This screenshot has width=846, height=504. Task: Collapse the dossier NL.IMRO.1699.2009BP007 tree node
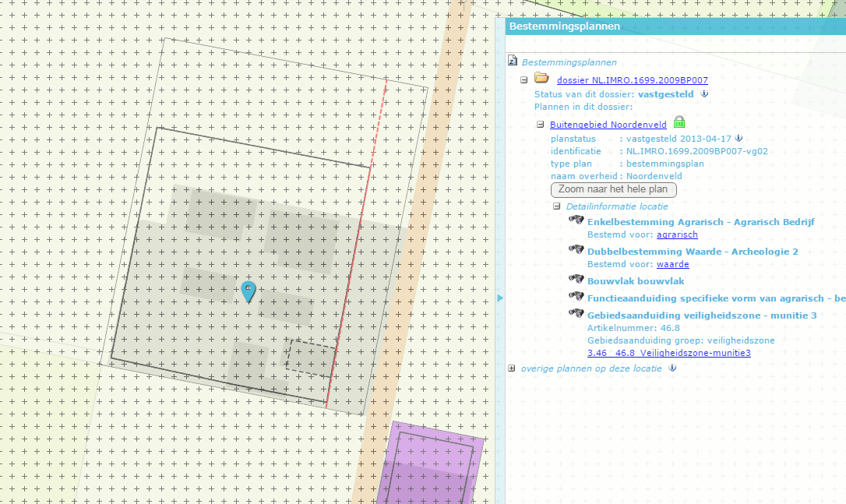524,80
